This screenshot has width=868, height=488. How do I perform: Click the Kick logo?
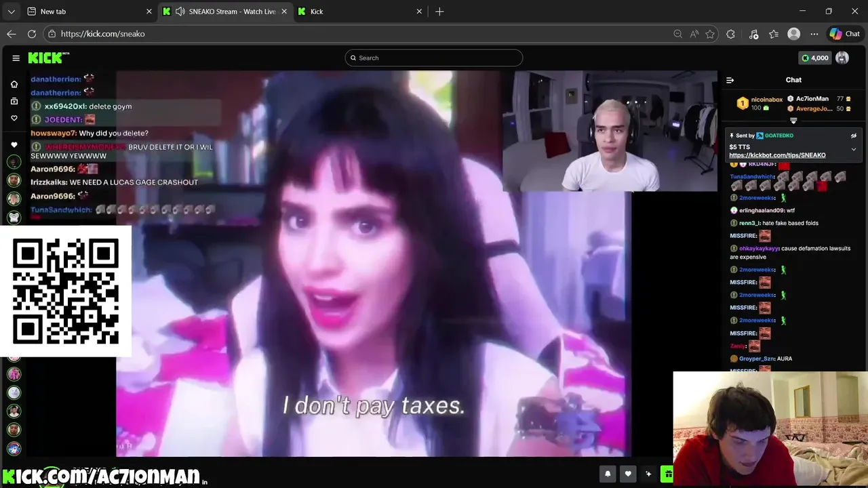[x=48, y=58]
